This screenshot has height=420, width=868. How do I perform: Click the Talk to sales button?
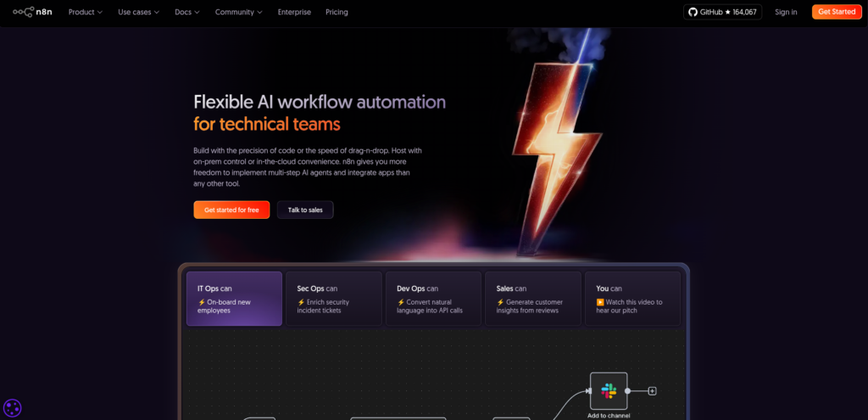[x=305, y=210]
